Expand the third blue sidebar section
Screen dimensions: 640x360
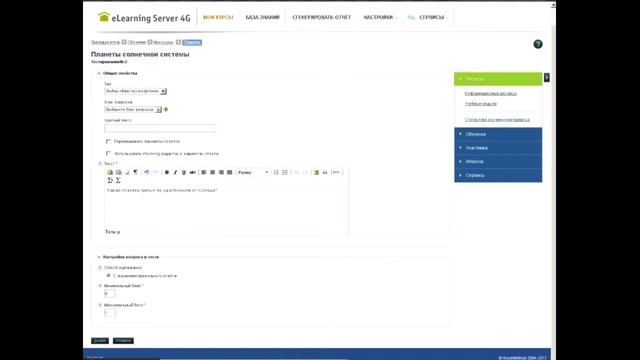pyautogui.click(x=498, y=162)
